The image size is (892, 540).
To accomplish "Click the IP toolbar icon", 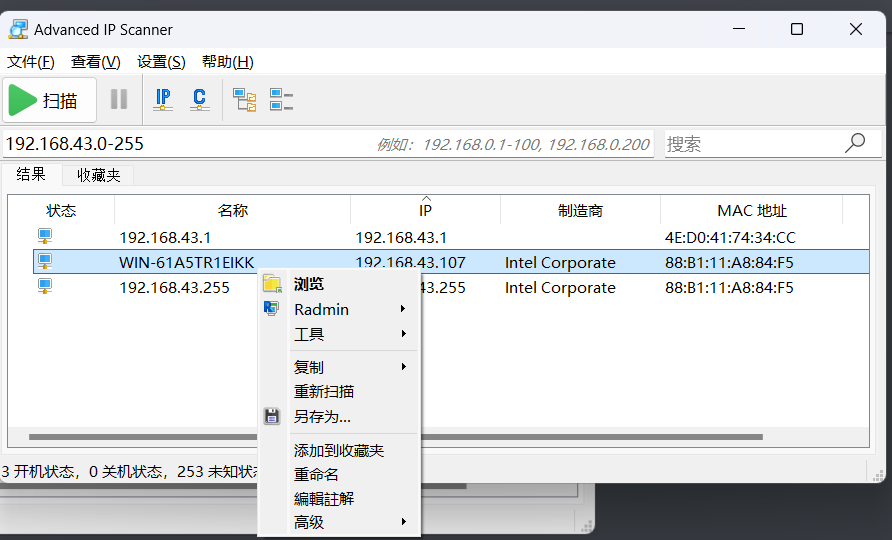I will (163, 100).
